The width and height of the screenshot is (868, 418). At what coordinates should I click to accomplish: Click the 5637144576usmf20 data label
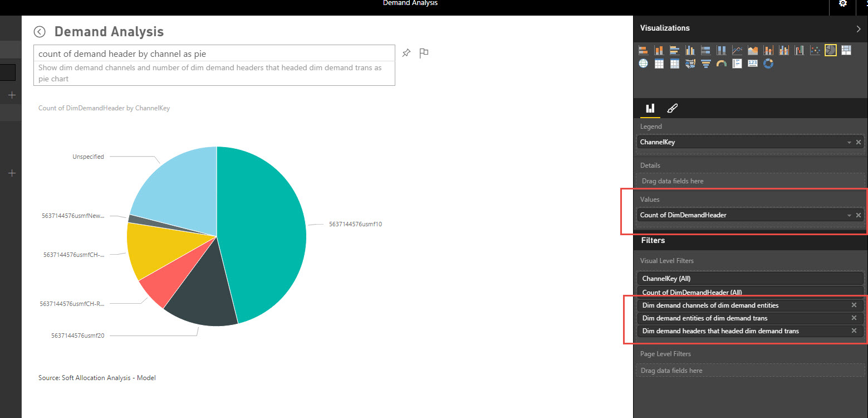[x=77, y=336]
